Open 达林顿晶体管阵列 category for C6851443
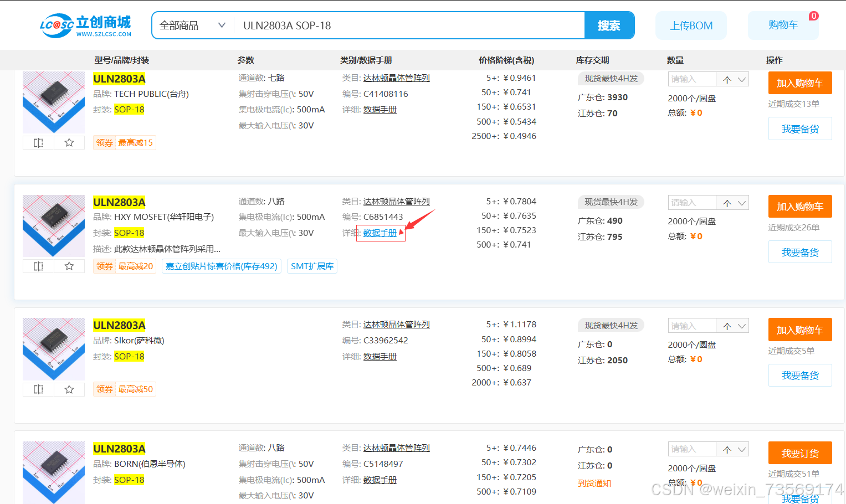This screenshot has width=846, height=504. [x=397, y=202]
